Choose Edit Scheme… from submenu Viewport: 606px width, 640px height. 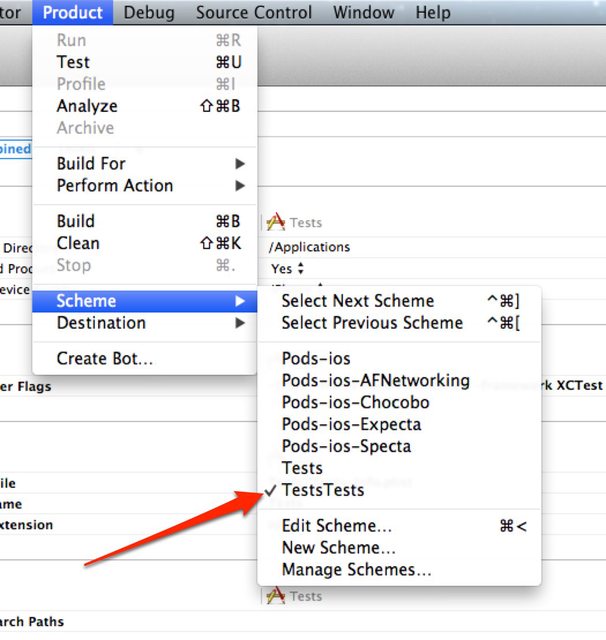click(399, 526)
